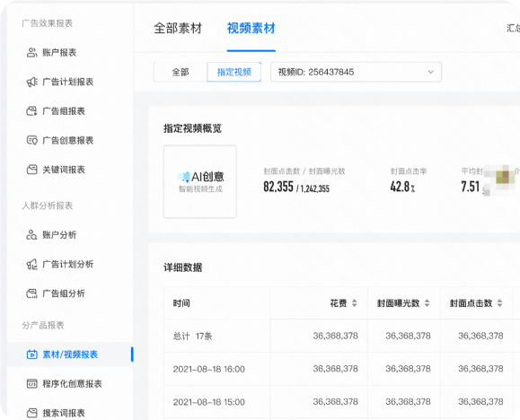This screenshot has width=520, height=420.
Task: Click the 广告计划分析 icon
Action: [x=31, y=264]
